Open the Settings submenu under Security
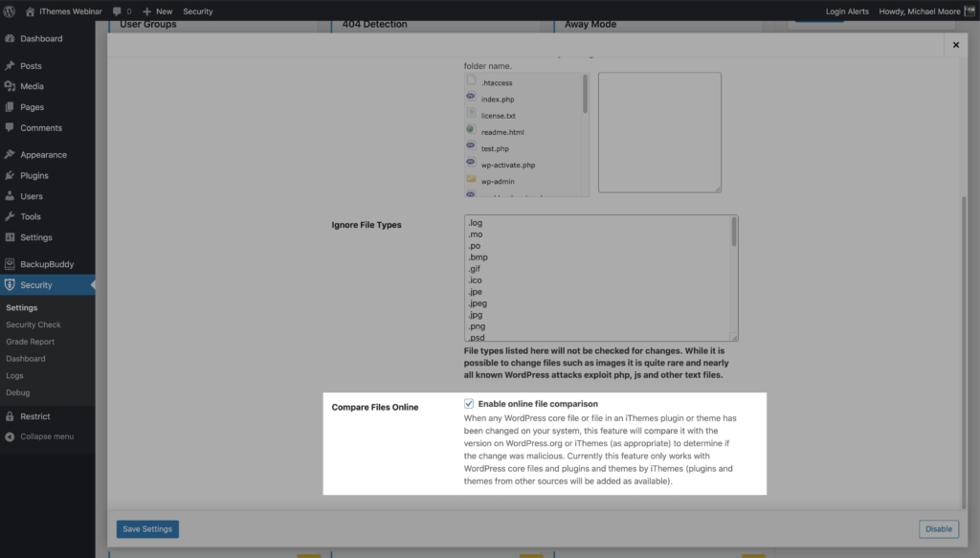980x558 pixels. (x=22, y=307)
